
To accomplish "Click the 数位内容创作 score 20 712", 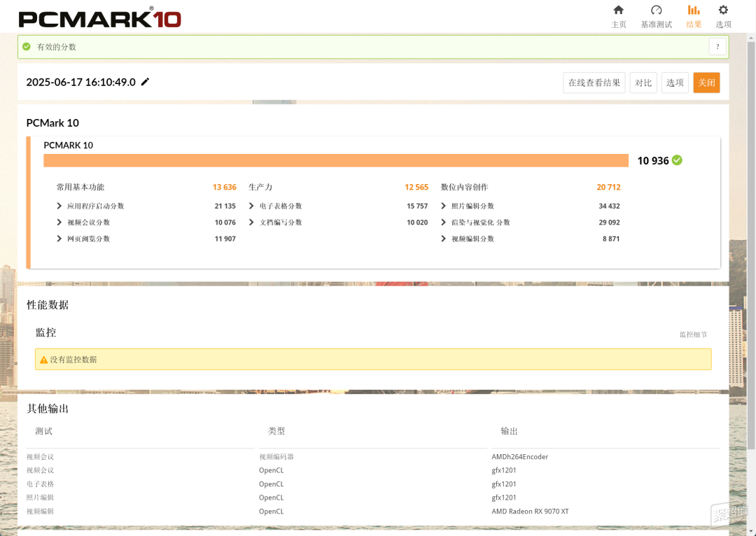I will [608, 187].
